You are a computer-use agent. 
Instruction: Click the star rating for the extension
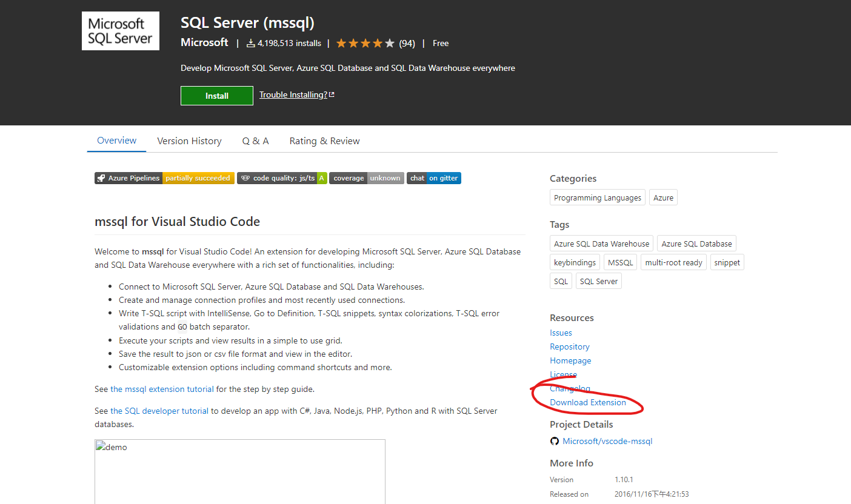[365, 43]
